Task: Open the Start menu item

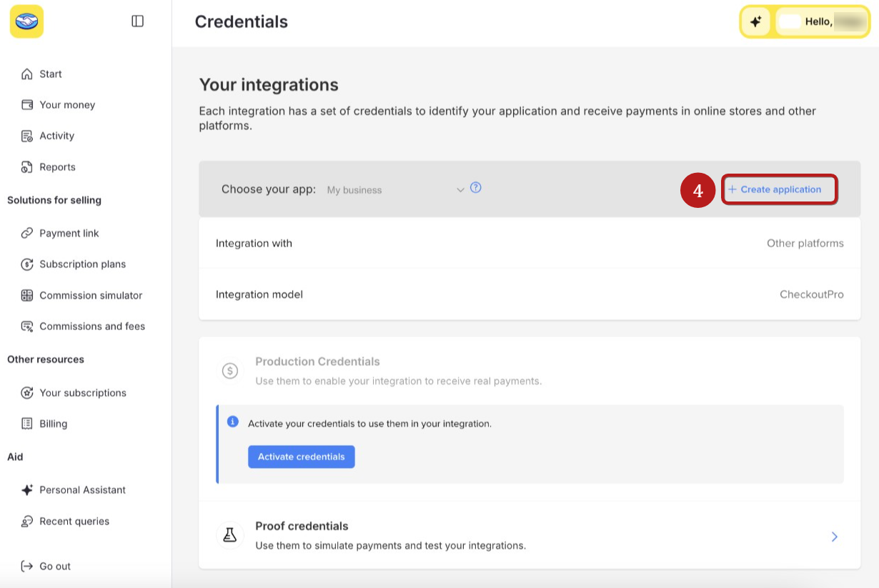Action: (51, 74)
